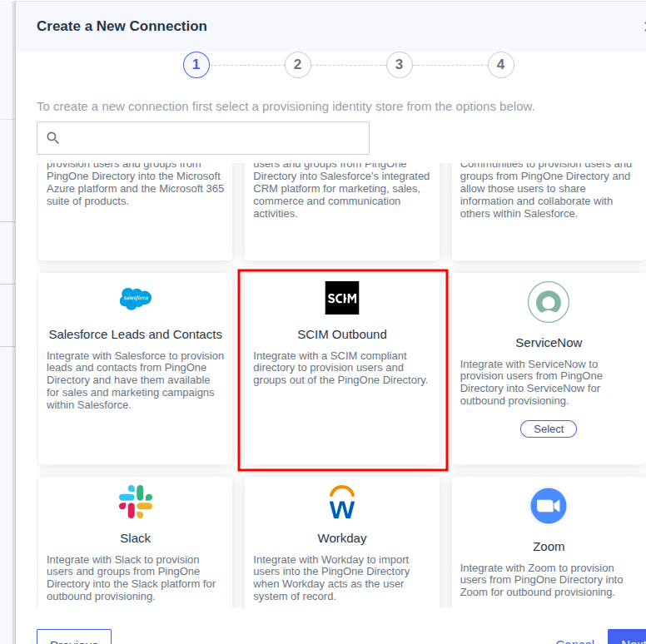Select the Salesforce Leads and Contacts title
Image resolution: width=646 pixels, height=644 pixels.
136,334
